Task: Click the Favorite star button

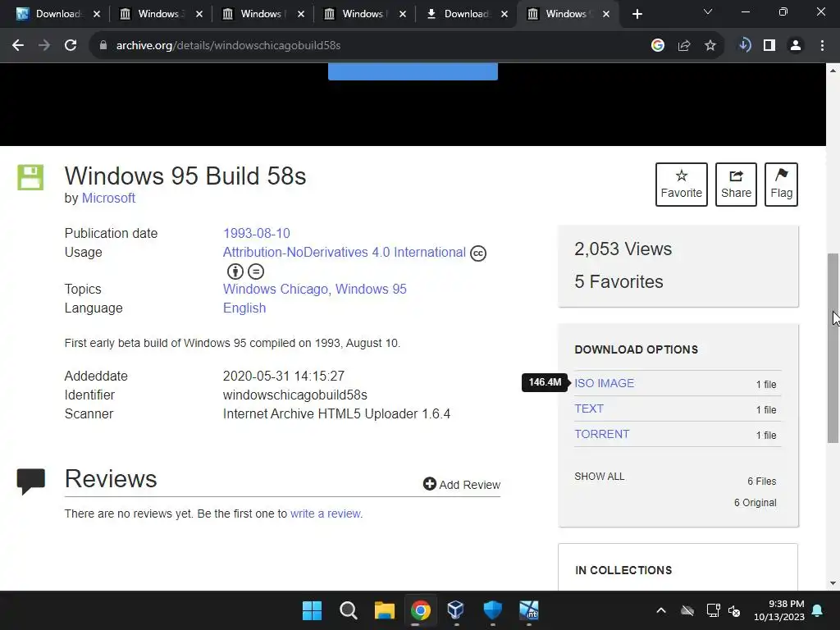Action: coord(682,185)
